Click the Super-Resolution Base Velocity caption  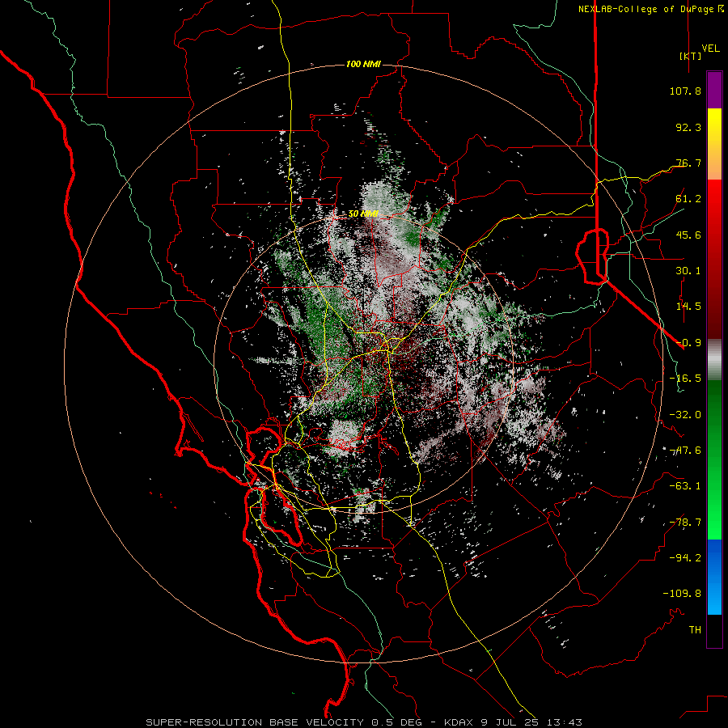click(363, 722)
